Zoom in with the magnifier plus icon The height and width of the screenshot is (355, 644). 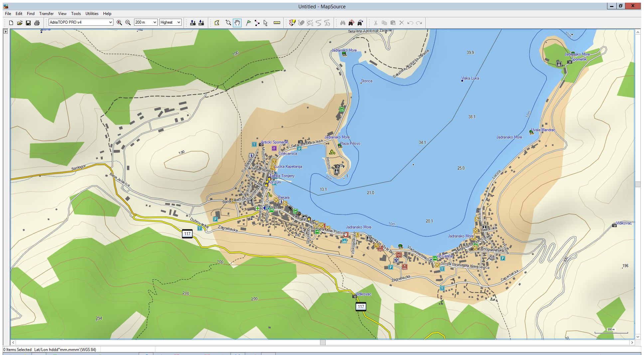[x=119, y=23]
